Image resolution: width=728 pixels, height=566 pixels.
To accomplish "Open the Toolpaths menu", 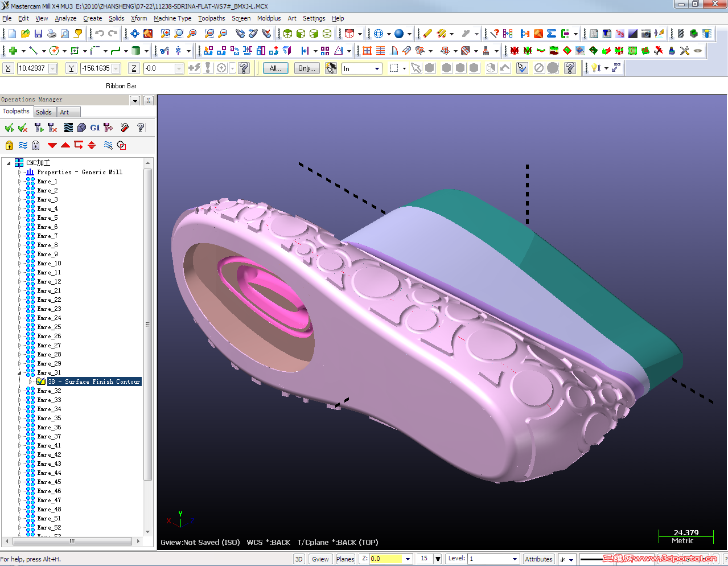I will [x=211, y=18].
